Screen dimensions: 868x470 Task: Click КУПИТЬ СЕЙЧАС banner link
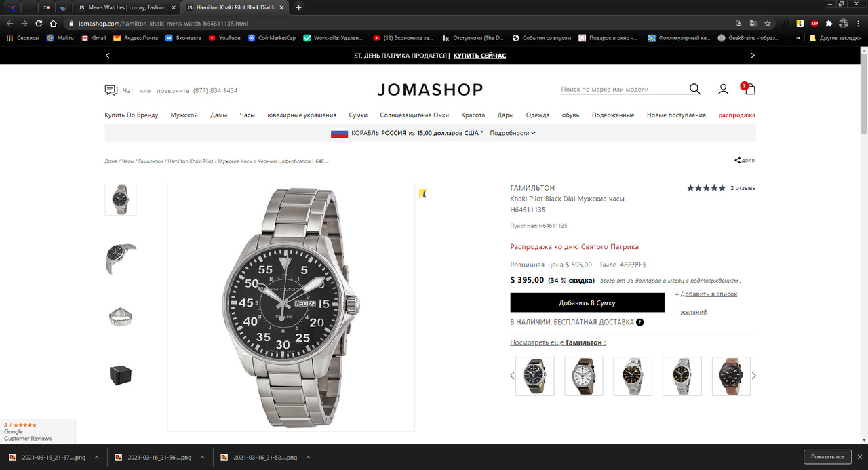tap(479, 56)
